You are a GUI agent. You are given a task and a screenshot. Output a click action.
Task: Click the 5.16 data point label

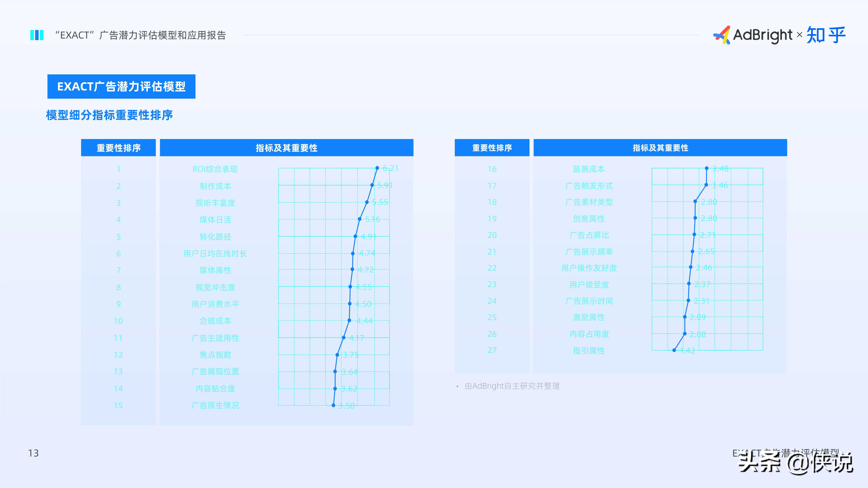coord(372,219)
